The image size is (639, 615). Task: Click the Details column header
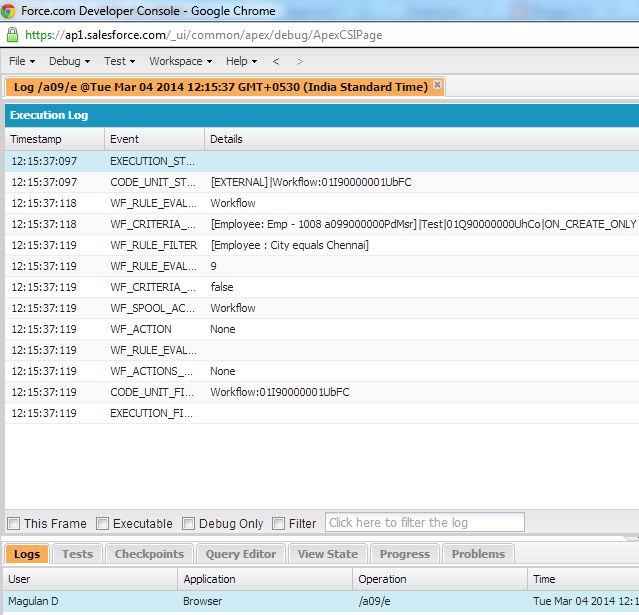tap(421, 139)
